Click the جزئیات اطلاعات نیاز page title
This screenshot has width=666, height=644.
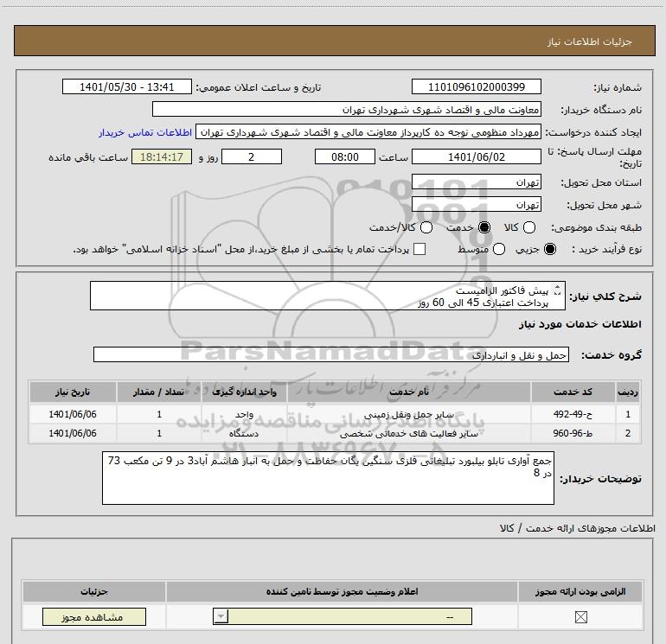pos(590,41)
